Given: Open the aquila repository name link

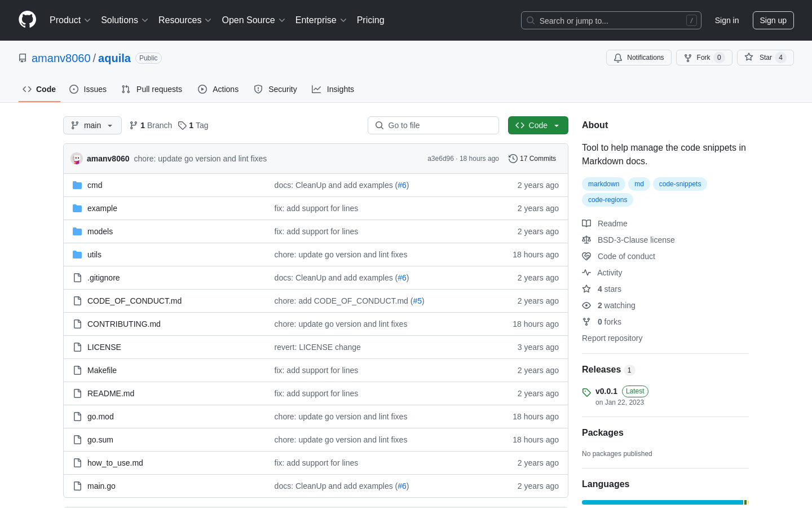Looking at the screenshot, I should coord(114,58).
